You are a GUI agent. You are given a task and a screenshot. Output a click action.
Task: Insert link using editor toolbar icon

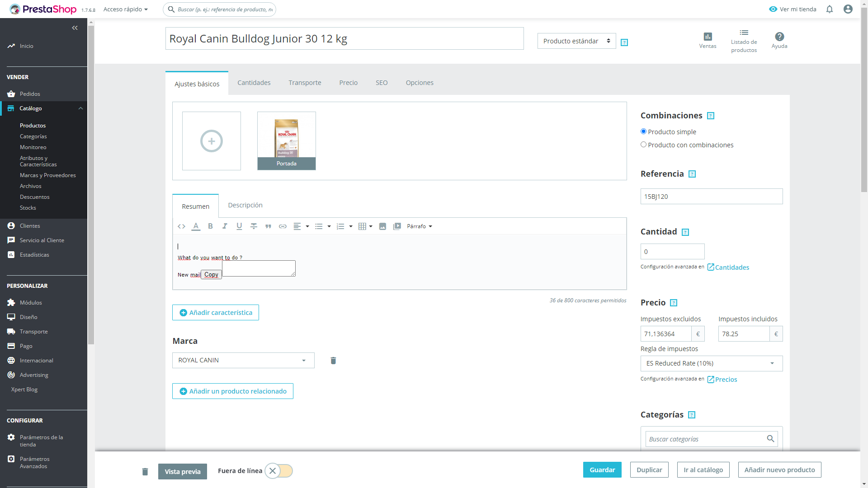pos(283,226)
